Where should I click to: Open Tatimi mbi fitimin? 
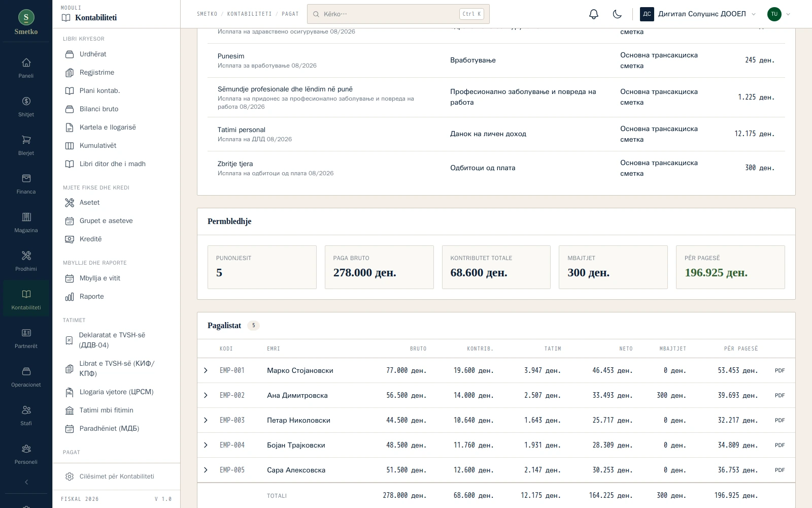[x=116, y=410]
